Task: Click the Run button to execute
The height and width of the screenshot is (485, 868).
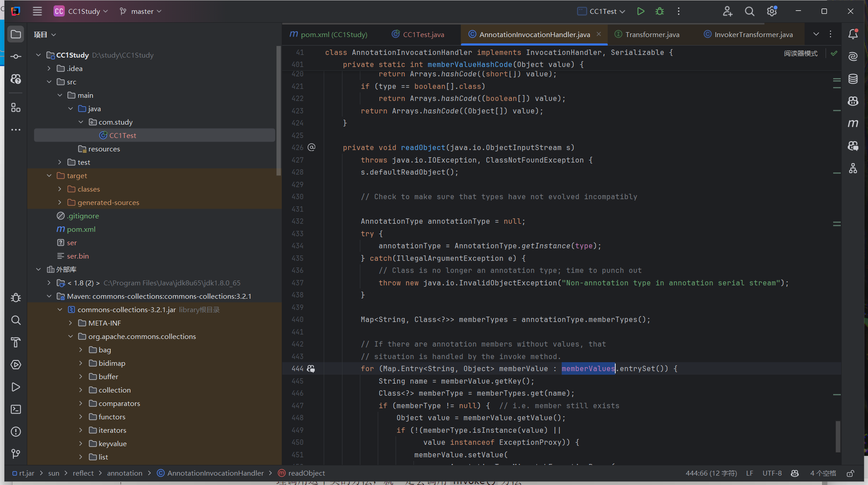Action: (642, 11)
